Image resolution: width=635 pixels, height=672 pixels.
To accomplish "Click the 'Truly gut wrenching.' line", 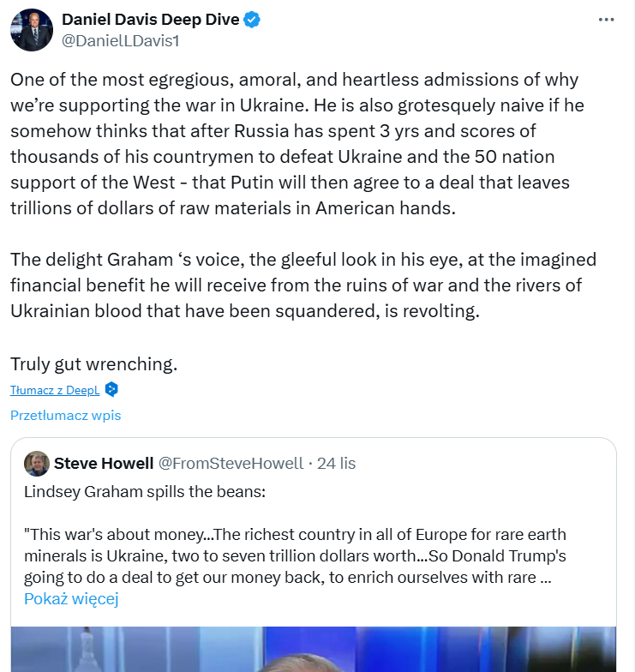I will click(93, 363).
